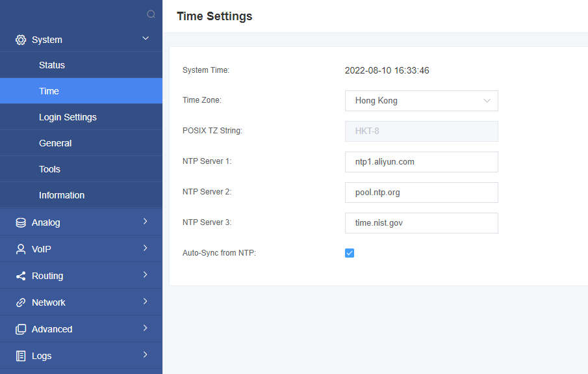Click the Logs menu label
588x374 pixels.
click(42, 356)
